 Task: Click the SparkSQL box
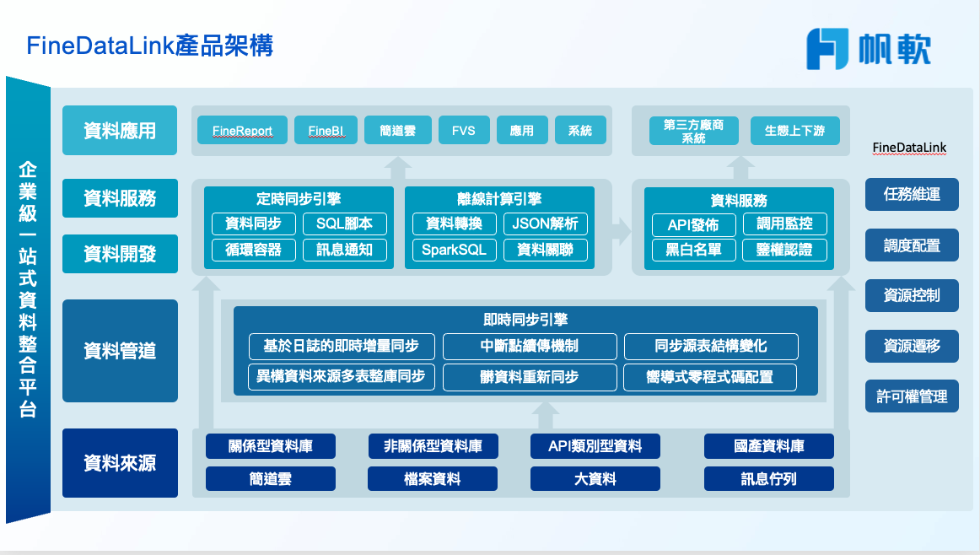(455, 250)
